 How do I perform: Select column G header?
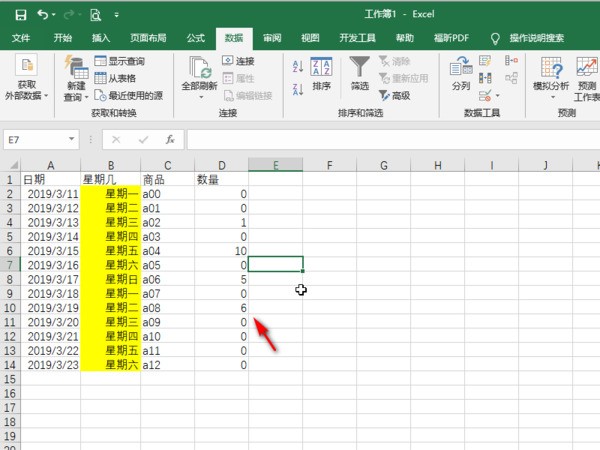(x=383, y=165)
